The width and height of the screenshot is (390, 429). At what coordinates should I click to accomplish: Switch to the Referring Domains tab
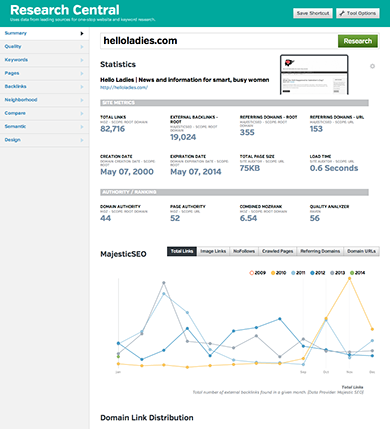320,251
